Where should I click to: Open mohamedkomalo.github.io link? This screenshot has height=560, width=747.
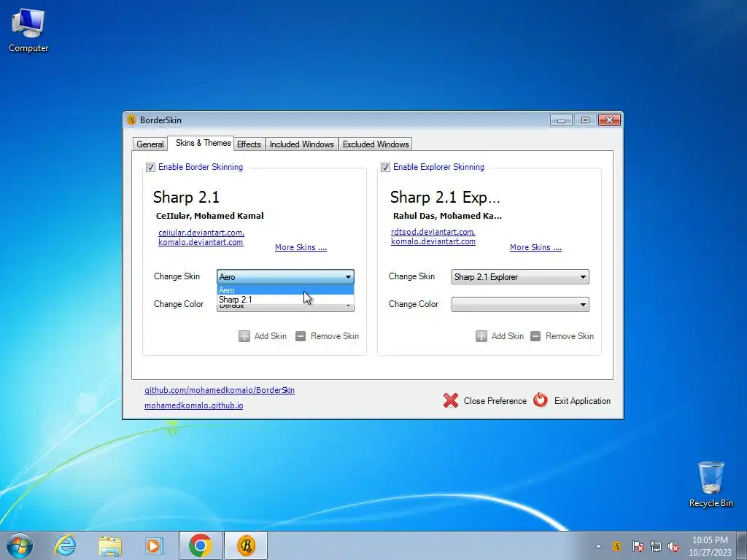194,405
